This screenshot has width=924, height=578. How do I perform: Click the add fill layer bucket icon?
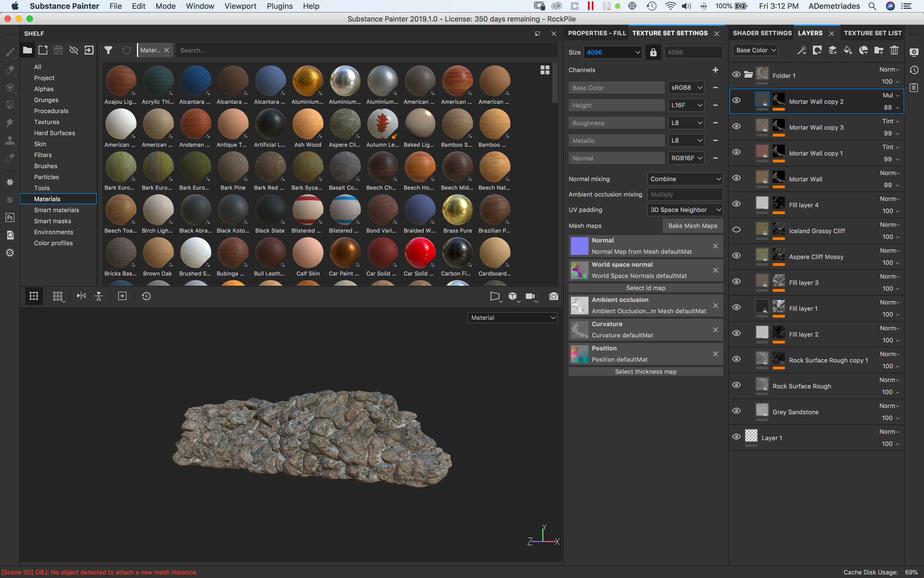[848, 50]
